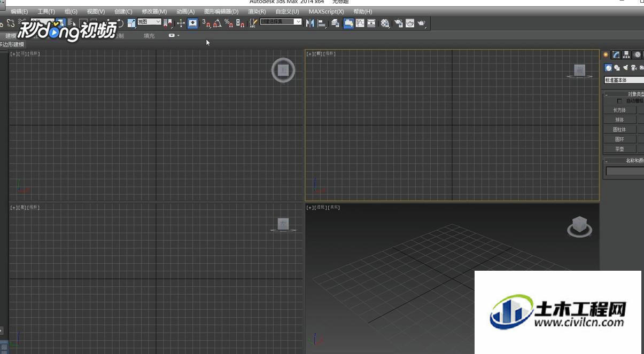Open the 创建(C) menu

[x=123, y=11]
